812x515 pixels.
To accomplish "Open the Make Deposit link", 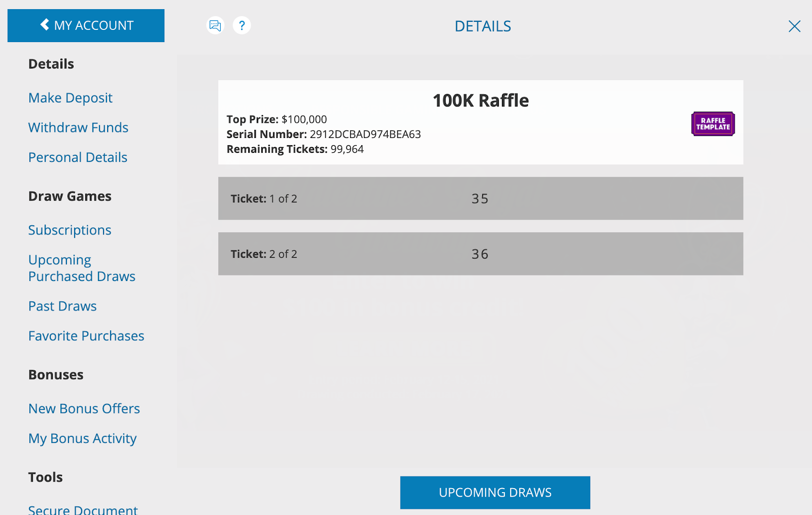I will [x=70, y=97].
